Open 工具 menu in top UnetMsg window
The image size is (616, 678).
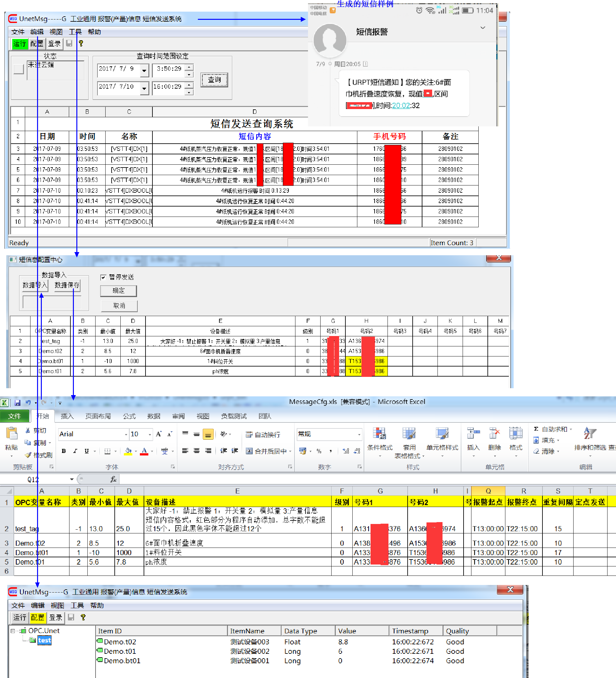[x=75, y=32]
